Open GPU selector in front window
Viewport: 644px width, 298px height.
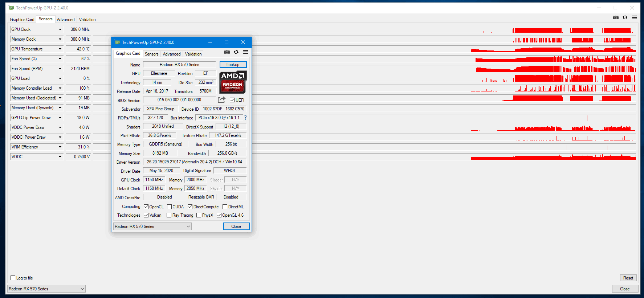click(x=152, y=226)
